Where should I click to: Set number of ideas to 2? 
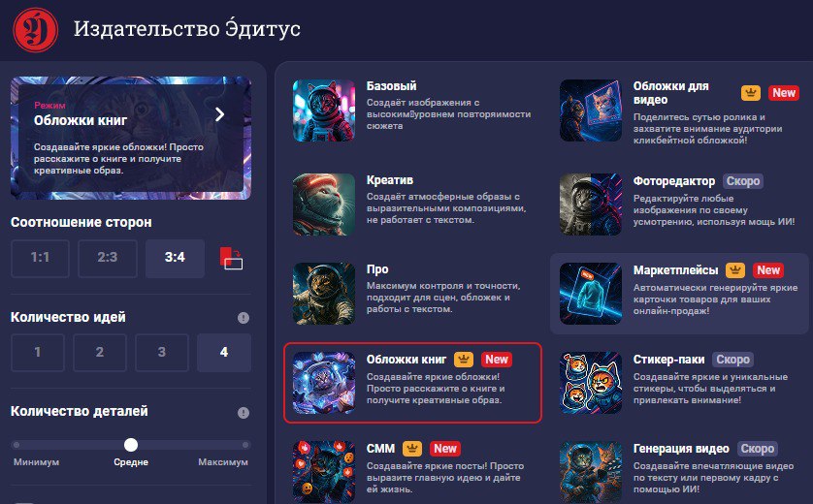tap(100, 352)
